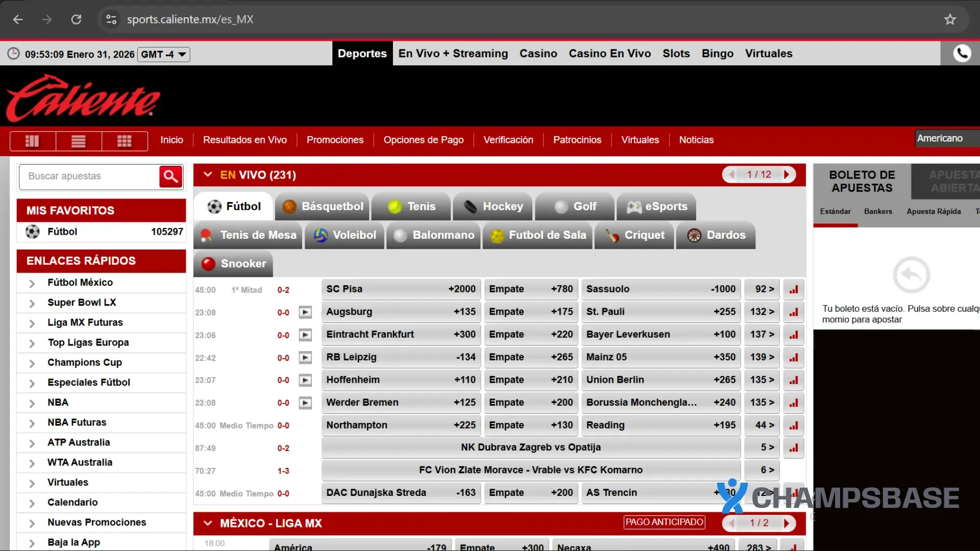This screenshot has height=551, width=980.
Task: Collapse the MÉXICO - LIGA MX section
Action: 208,523
